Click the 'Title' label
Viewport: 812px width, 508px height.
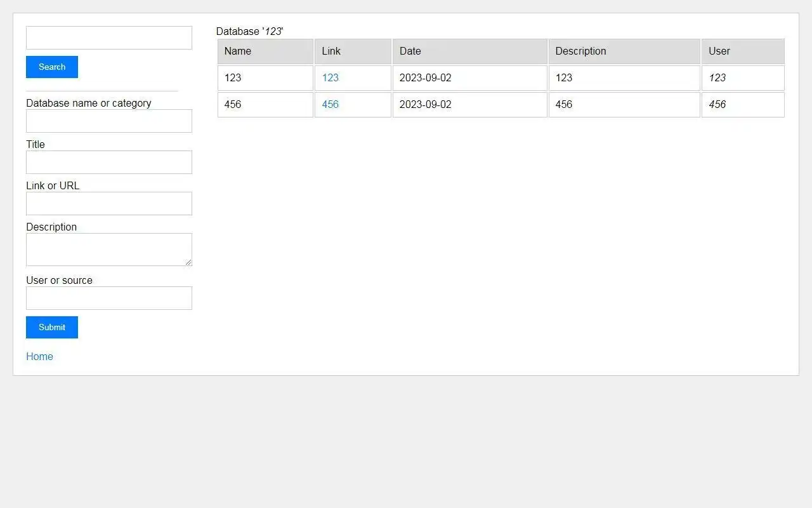[x=36, y=144]
